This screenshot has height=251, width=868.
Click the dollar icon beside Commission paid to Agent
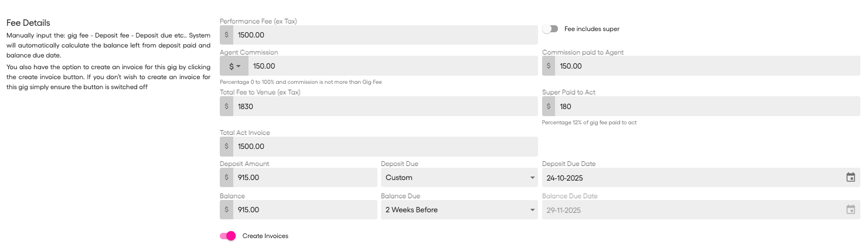[x=549, y=66]
